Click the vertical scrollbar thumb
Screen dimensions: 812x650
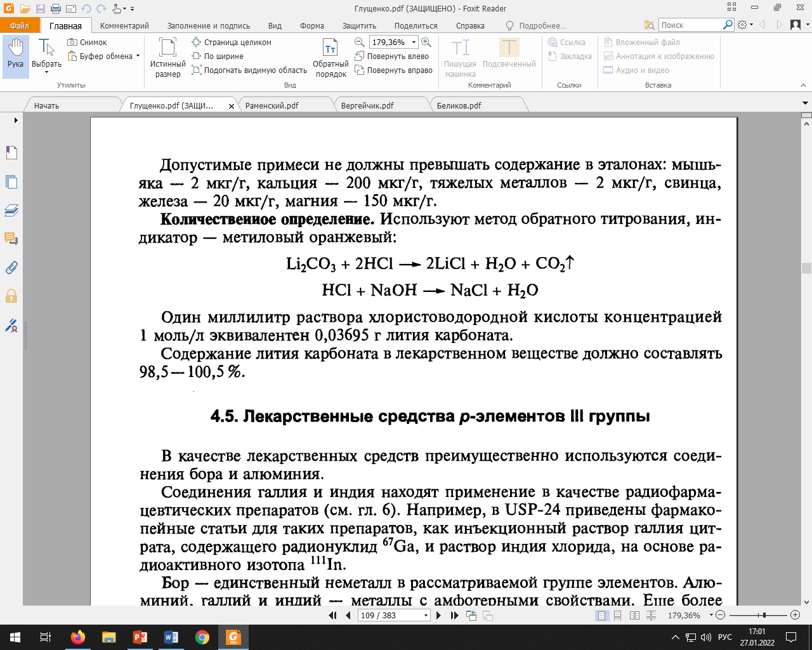pos(806,268)
